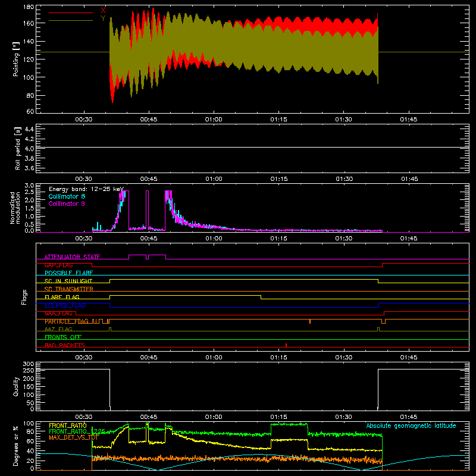Screen dimensions: 476x476
Task: Click the SAA_FLAG label
Action: (58, 314)
